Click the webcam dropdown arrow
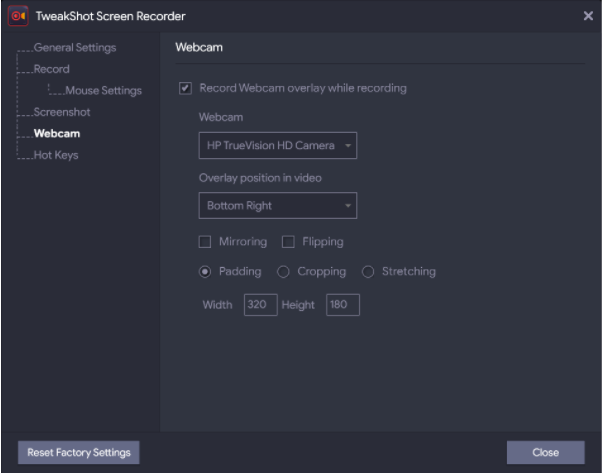 (348, 145)
